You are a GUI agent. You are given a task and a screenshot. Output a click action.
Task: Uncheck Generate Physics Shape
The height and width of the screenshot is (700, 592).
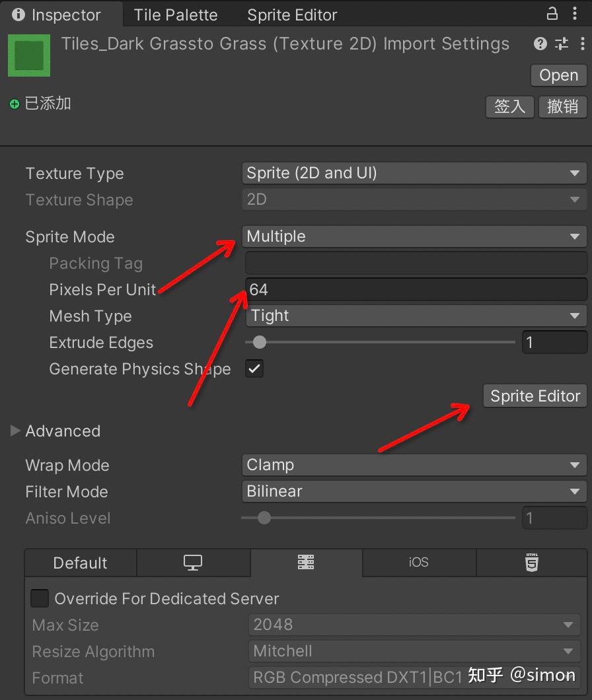tap(254, 368)
